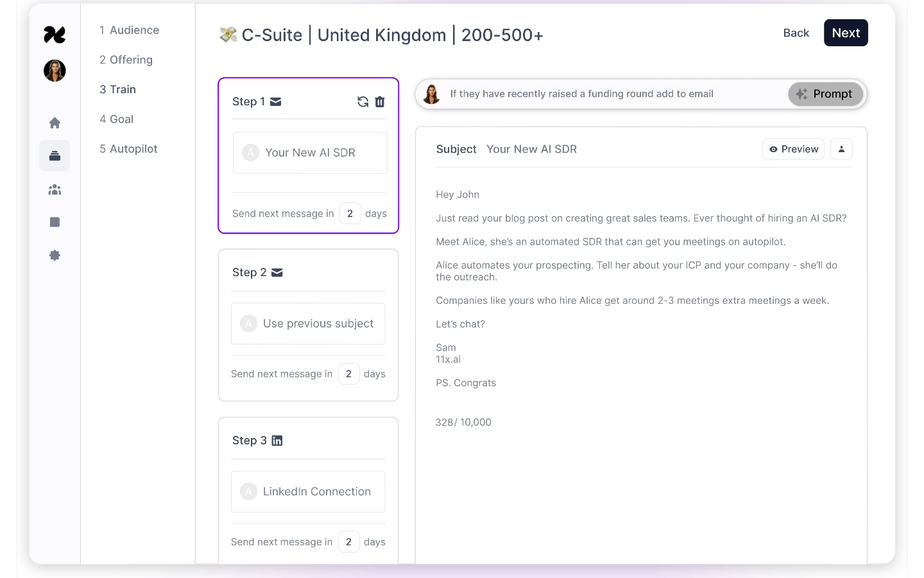924x578 pixels.
Task: Switch to the Goal step
Action: pos(116,119)
